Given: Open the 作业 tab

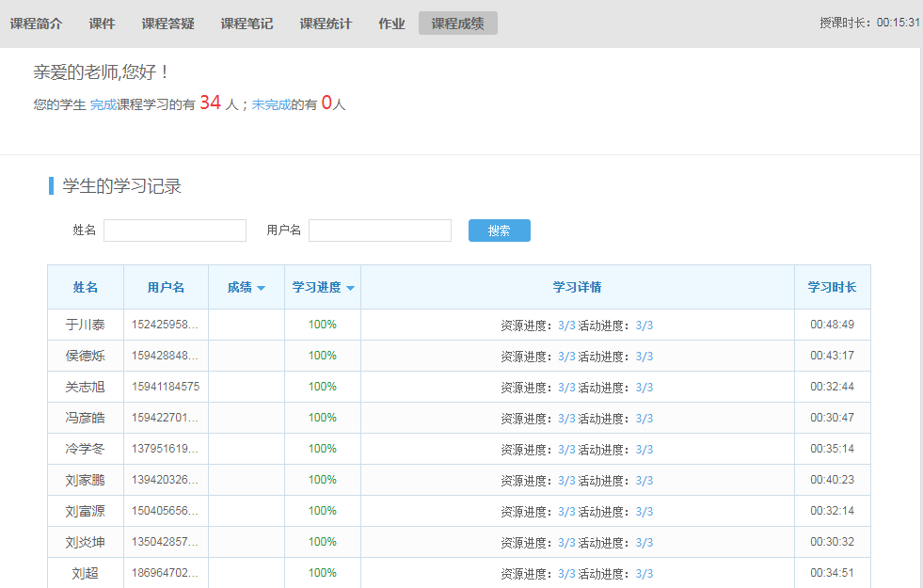Looking at the screenshot, I should 391,24.
